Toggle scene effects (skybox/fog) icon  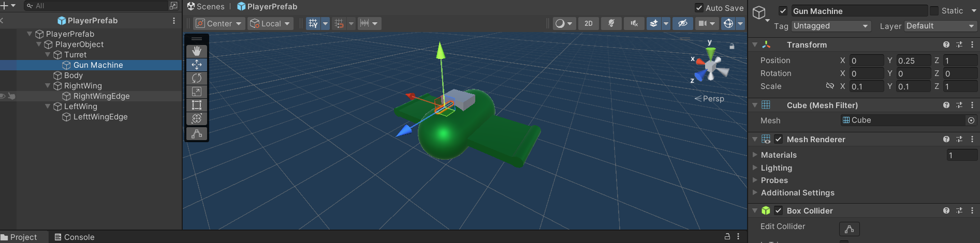pos(654,23)
